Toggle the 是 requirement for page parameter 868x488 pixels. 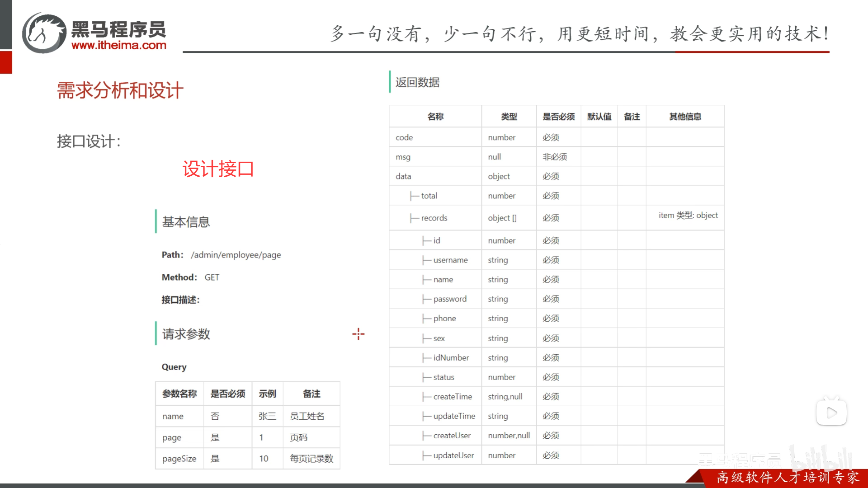(215, 437)
